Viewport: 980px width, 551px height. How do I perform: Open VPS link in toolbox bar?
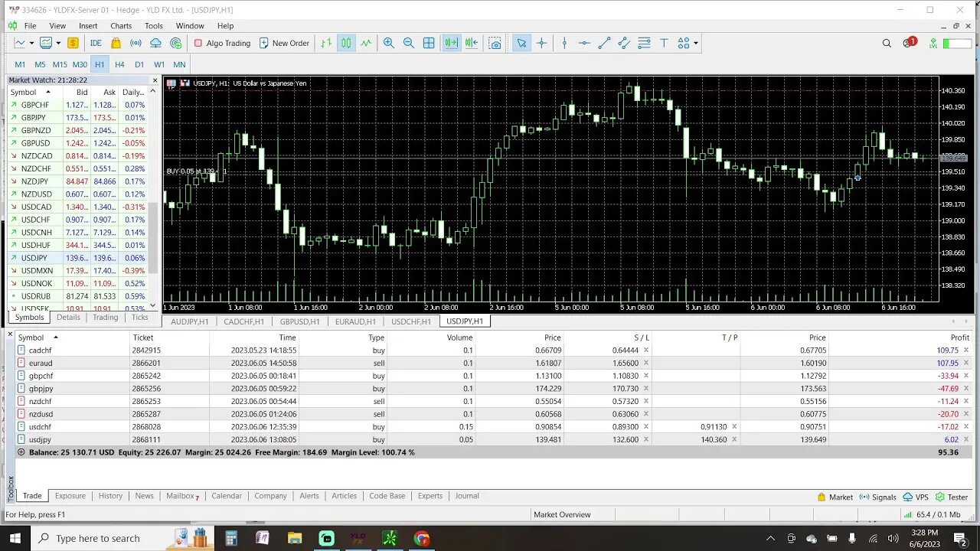coord(915,497)
